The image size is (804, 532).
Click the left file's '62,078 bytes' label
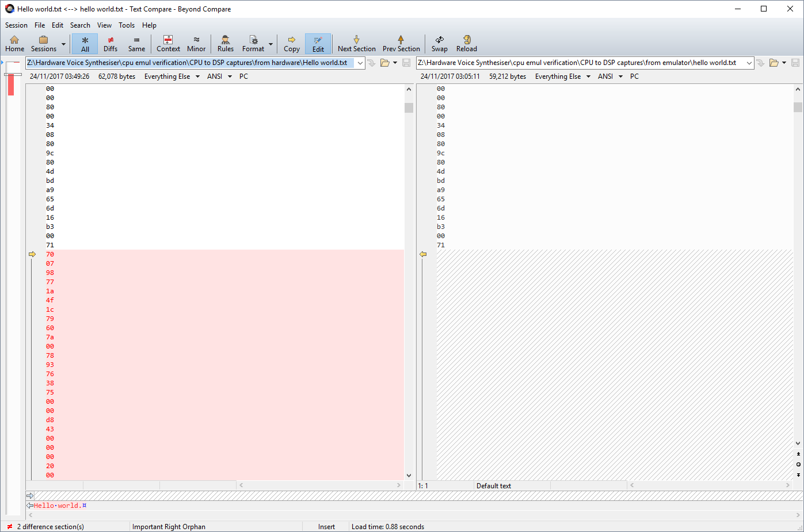pyautogui.click(x=117, y=76)
